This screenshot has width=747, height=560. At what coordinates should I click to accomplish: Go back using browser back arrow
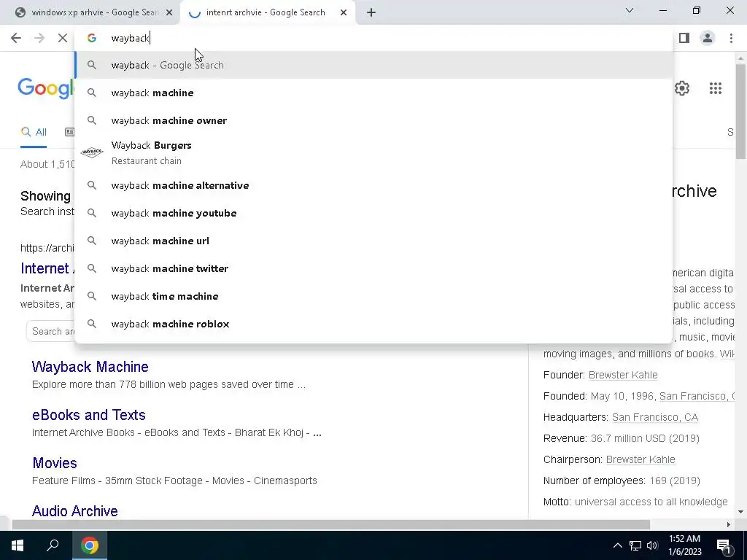(16, 38)
